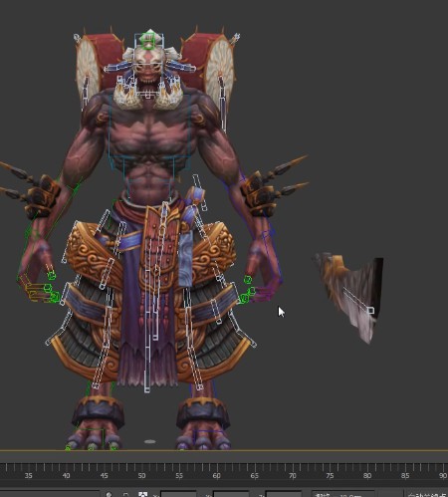Toggle absolute/offset transform type-in mode icon
This screenshot has width=448, height=497.
click(142, 494)
